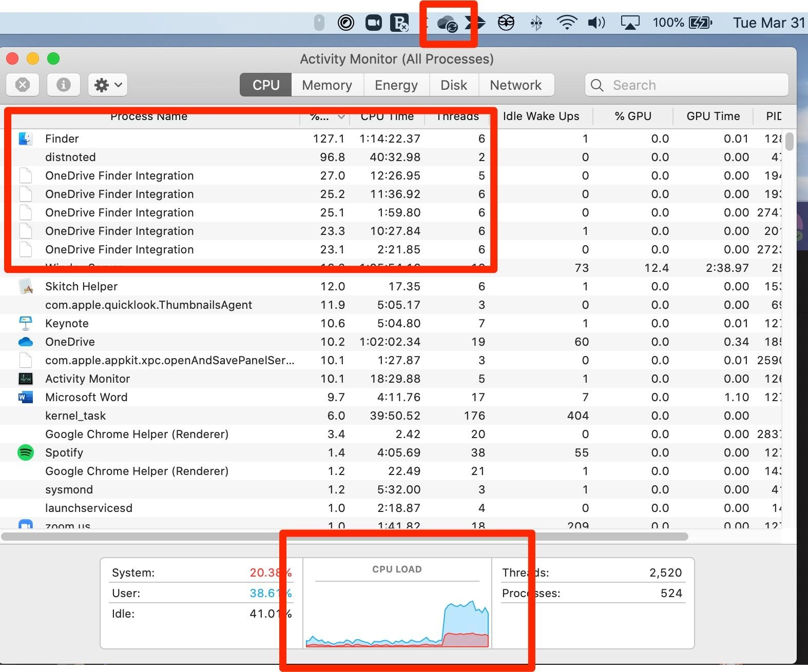Open the AirPlay display menu bar icon
This screenshot has width=808, height=672.
click(x=630, y=23)
